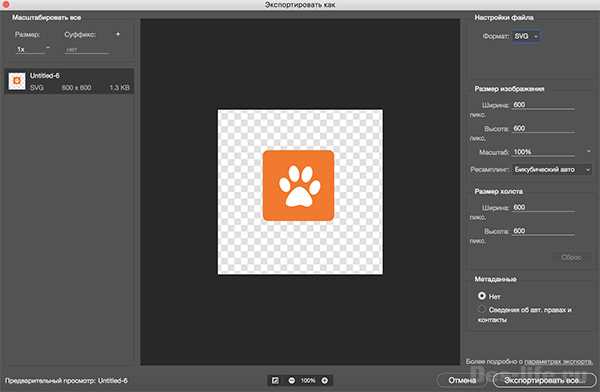Image resolution: width=600 pixels, height=392 pixels.
Task: Click the Масштабировать все heading
Action: click(46, 18)
